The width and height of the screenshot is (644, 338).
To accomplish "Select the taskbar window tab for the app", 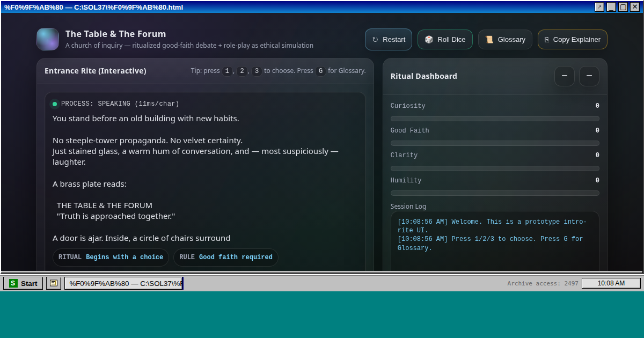I will [123, 283].
